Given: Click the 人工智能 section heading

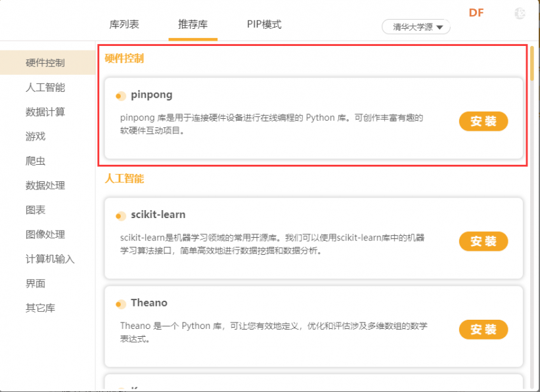Looking at the screenshot, I should click(x=124, y=179).
